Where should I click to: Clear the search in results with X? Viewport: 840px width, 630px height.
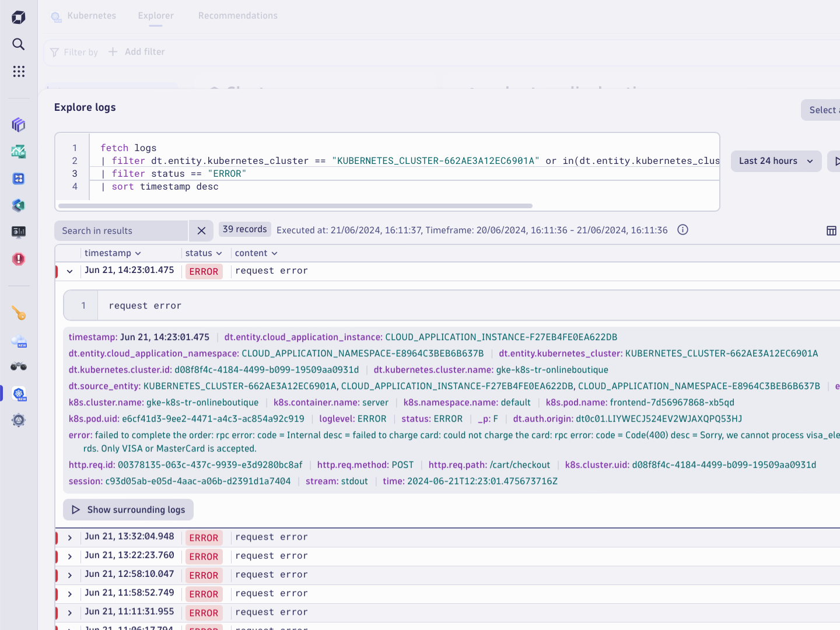tap(202, 231)
